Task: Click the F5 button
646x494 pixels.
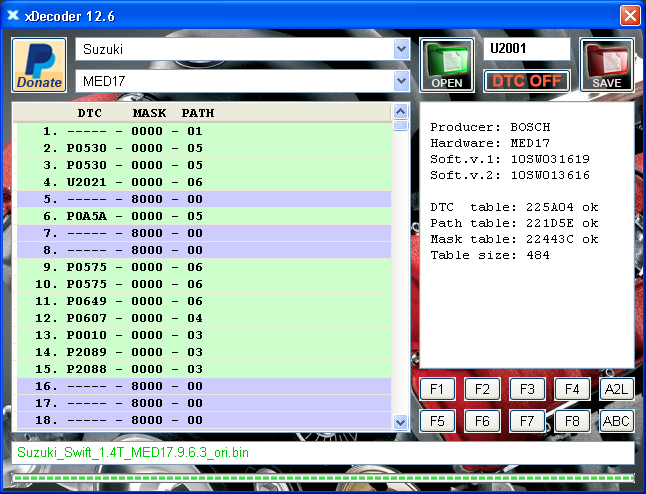Action: tap(437, 421)
